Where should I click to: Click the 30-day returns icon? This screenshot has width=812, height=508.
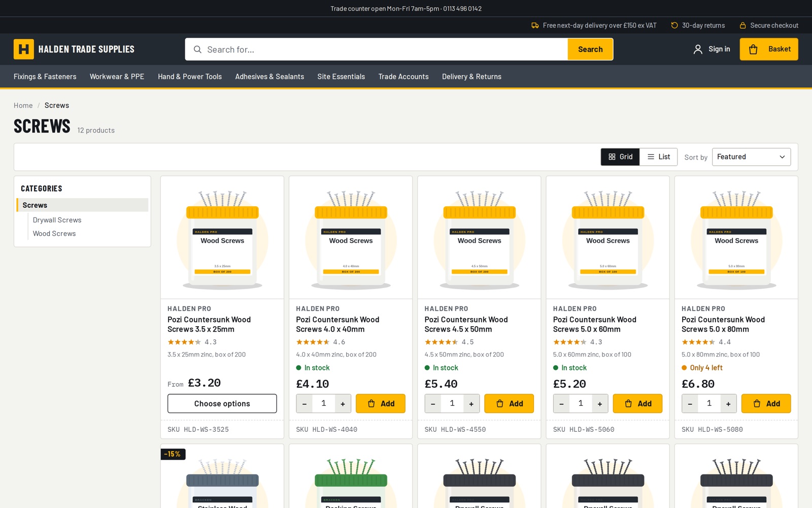(674, 25)
